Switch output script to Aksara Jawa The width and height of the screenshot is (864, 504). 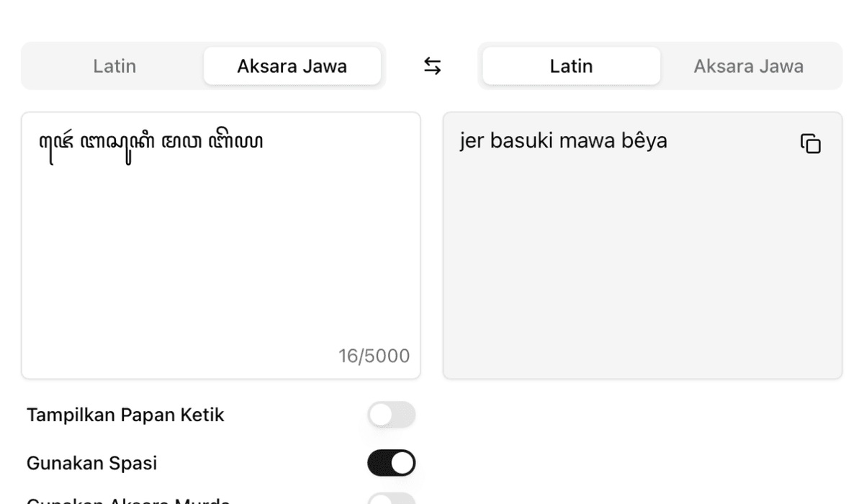click(748, 66)
